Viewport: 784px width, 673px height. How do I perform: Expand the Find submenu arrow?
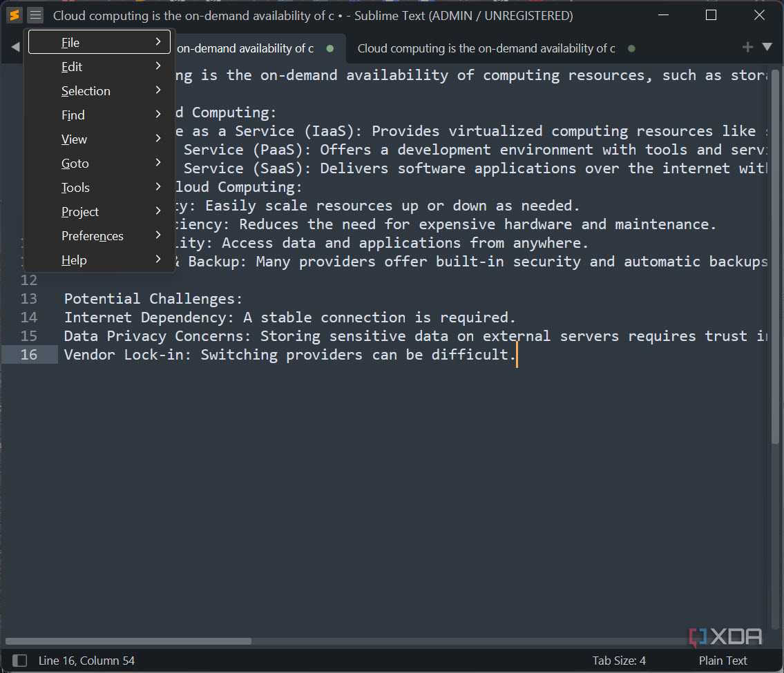pyautogui.click(x=158, y=114)
